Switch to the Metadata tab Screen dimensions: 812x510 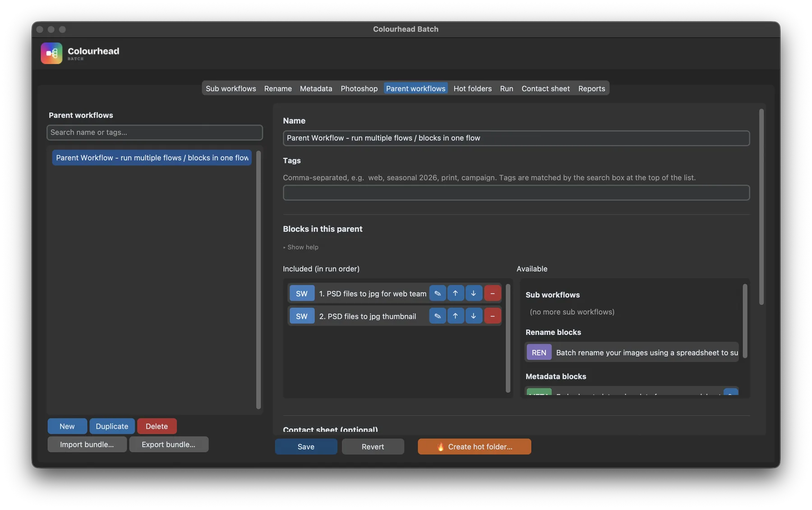coord(316,88)
